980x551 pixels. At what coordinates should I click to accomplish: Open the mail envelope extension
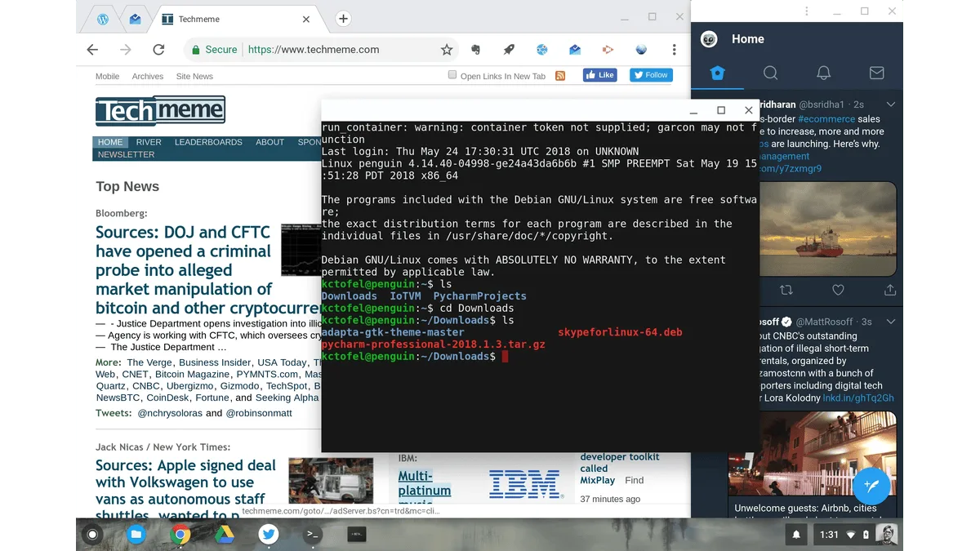click(575, 50)
